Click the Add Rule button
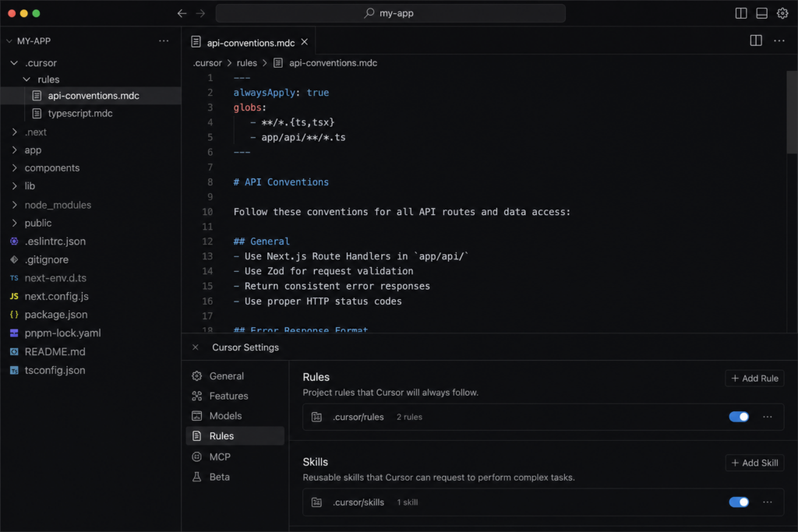This screenshot has width=798, height=532. [x=754, y=379]
